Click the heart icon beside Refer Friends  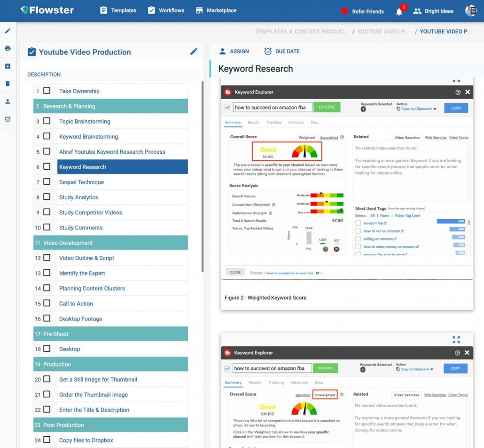(344, 11)
